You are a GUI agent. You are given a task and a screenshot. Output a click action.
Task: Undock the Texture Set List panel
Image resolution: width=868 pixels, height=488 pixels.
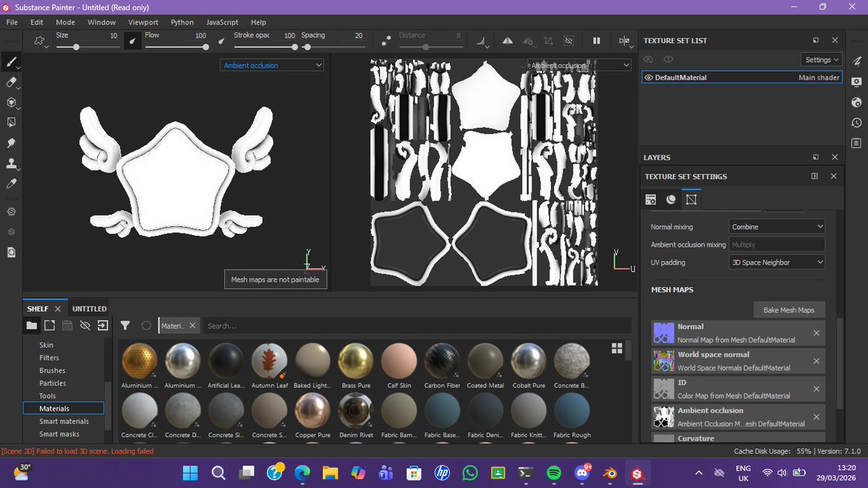coord(815,40)
